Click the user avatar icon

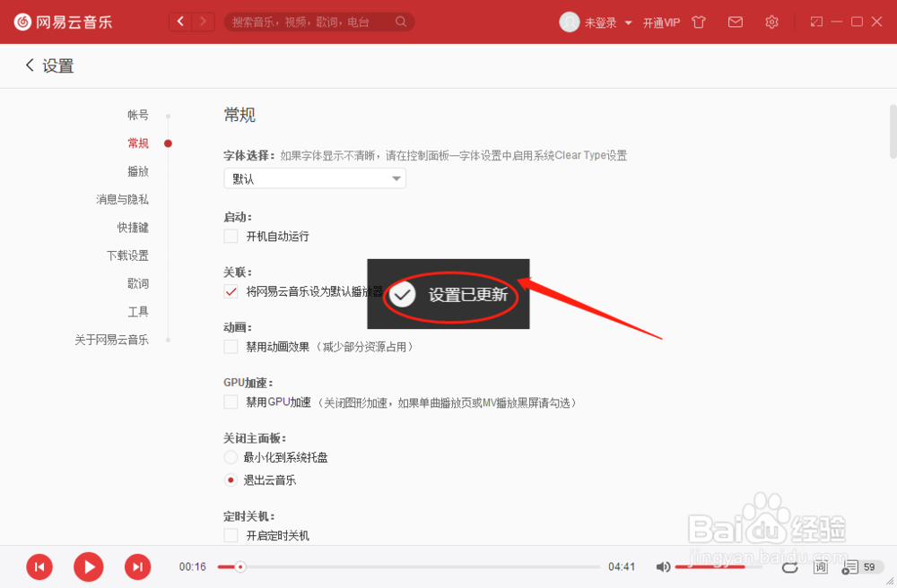(570, 22)
